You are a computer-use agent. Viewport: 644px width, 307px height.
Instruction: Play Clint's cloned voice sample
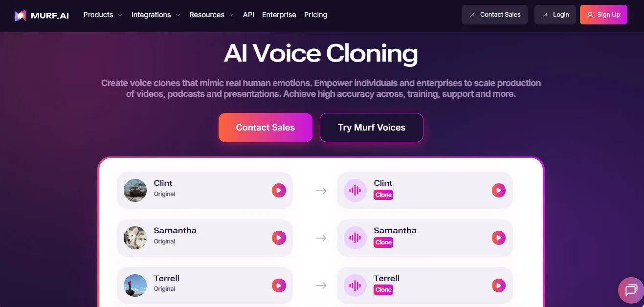tap(499, 190)
